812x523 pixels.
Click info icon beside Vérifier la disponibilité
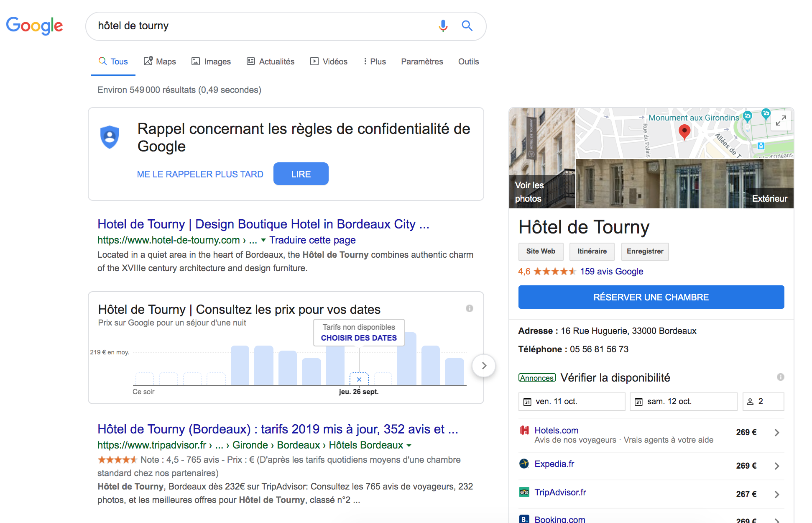780,377
